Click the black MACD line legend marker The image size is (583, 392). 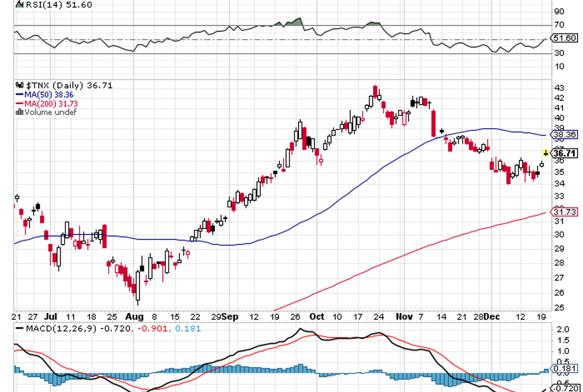pos(21,329)
